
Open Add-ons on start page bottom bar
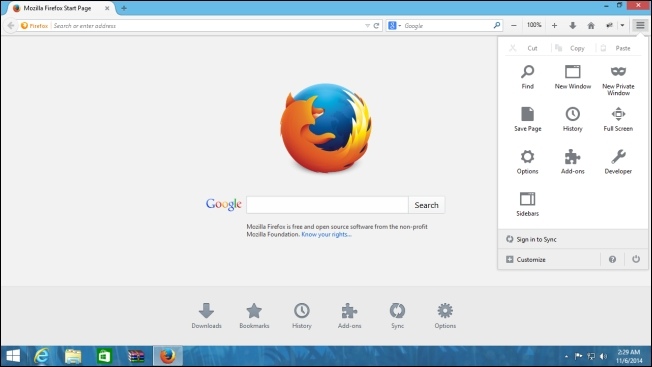click(x=349, y=315)
